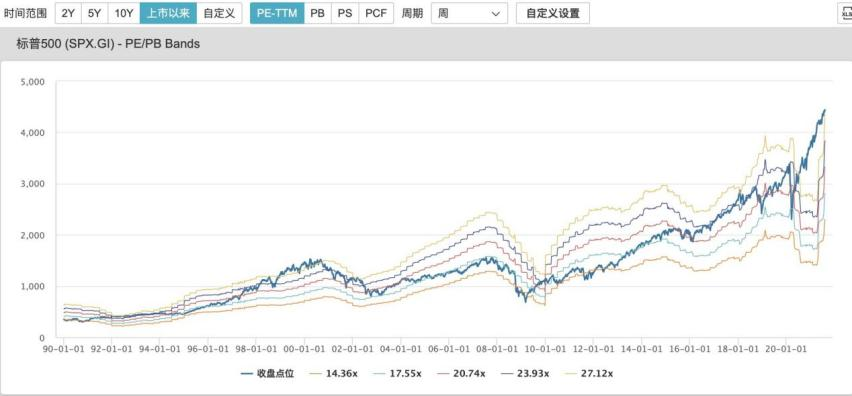Select the 5Y time range
The height and width of the screenshot is (396, 852).
(x=95, y=13)
